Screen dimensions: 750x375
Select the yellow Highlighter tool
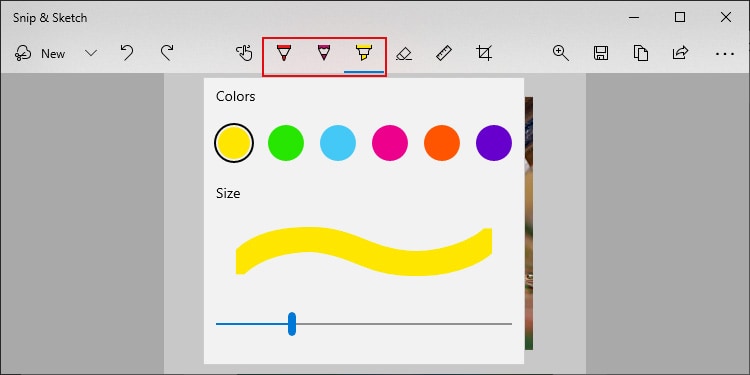click(x=364, y=53)
